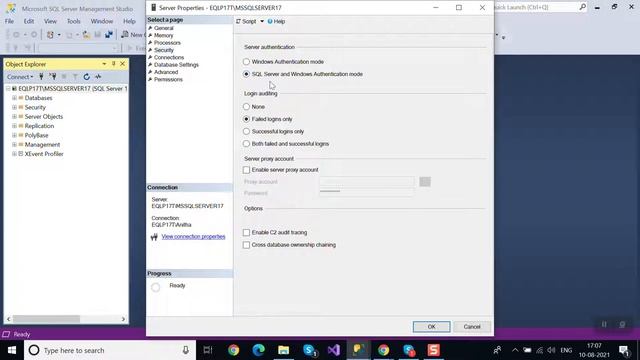The image size is (640, 360).
Task: Select Windows Authentication mode radio button
Action: [x=246, y=62]
